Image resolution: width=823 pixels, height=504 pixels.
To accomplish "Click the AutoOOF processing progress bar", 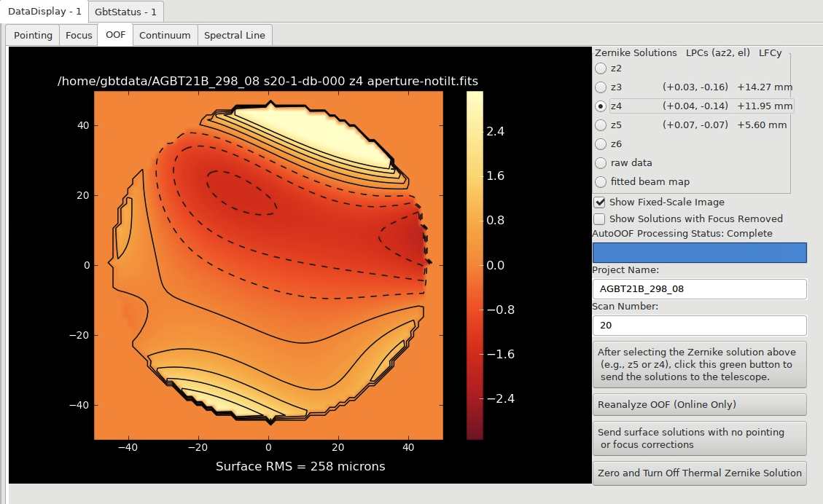I will 700,253.
